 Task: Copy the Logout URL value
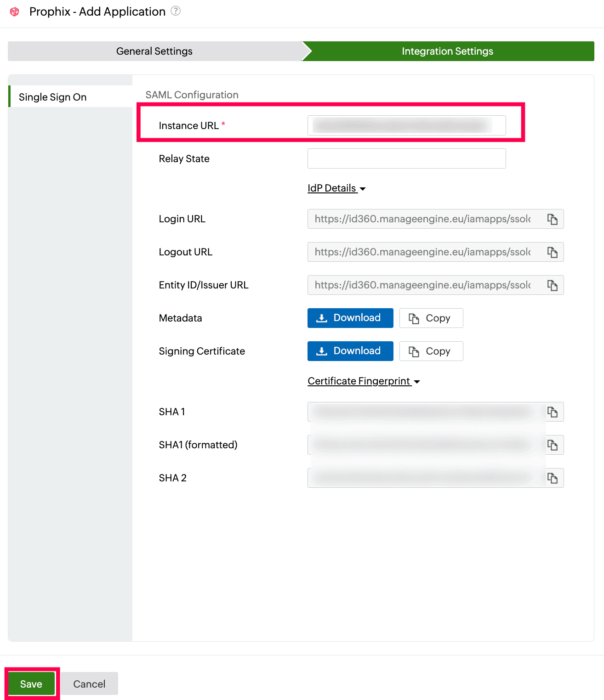pyautogui.click(x=552, y=252)
